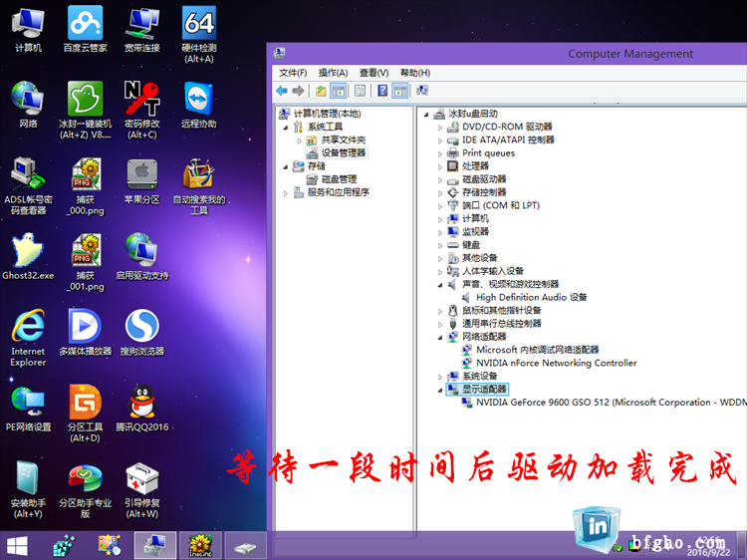
Task: Collapse the 网络适配器 device node
Action: click(x=439, y=338)
